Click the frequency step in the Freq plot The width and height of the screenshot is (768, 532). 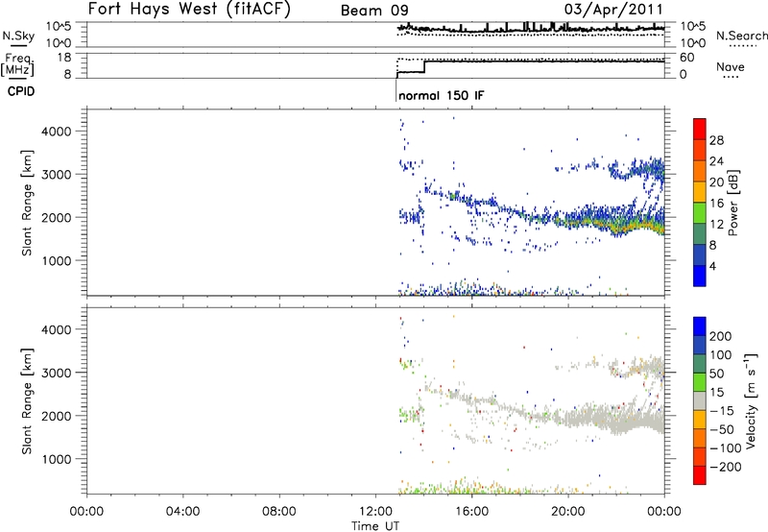click(x=424, y=66)
